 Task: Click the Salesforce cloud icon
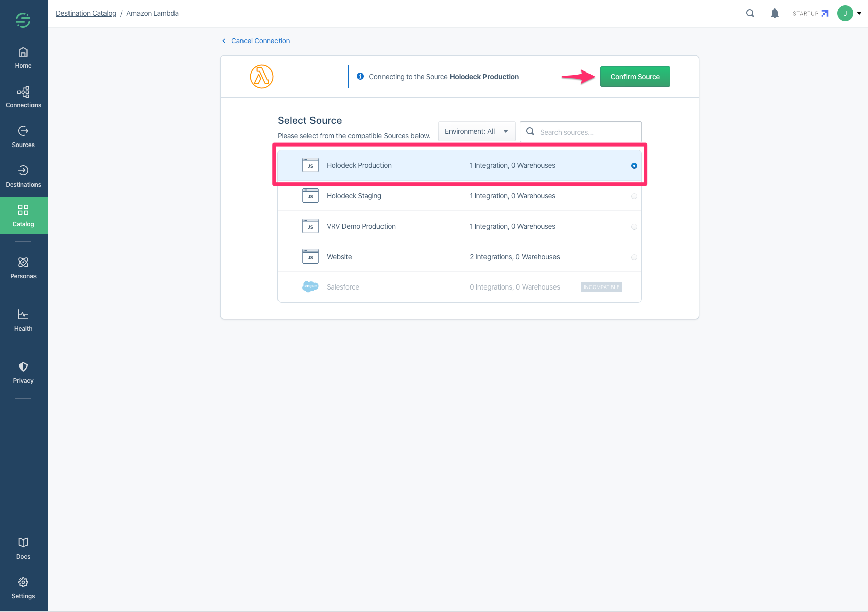click(310, 286)
